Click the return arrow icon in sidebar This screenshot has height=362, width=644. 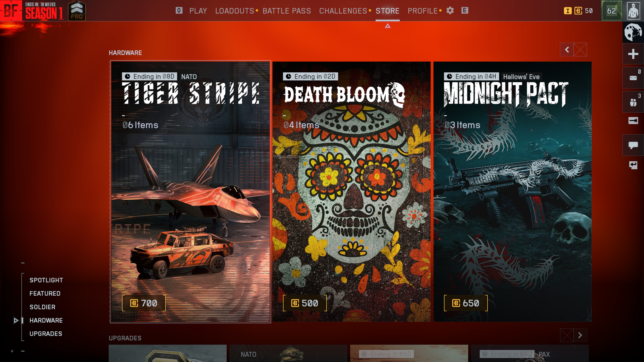pos(633,165)
